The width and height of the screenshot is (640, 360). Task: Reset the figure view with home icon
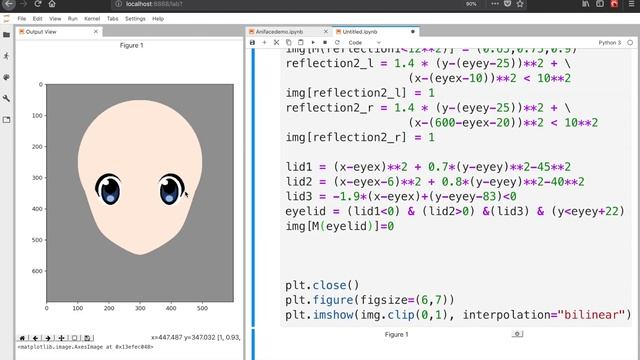pyautogui.click(x=22, y=338)
